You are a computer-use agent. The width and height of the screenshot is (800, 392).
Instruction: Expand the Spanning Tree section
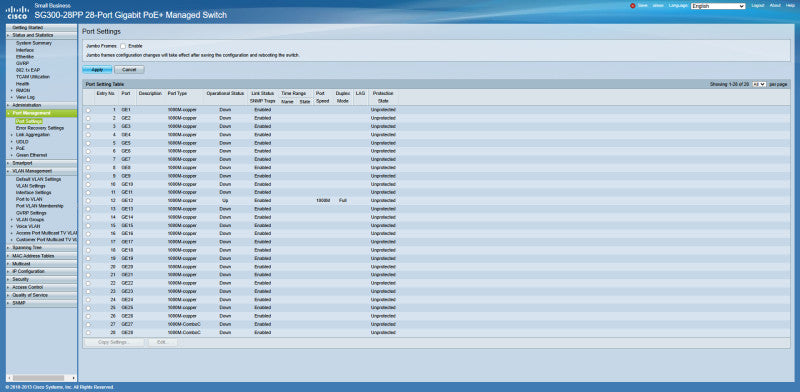pyautogui.click(x=27, y=248)
